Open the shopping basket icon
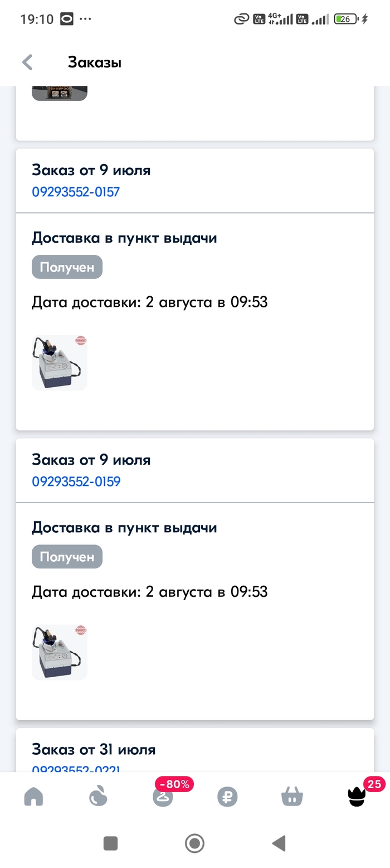This screenshot has width=390, height=868. point(292,797)
